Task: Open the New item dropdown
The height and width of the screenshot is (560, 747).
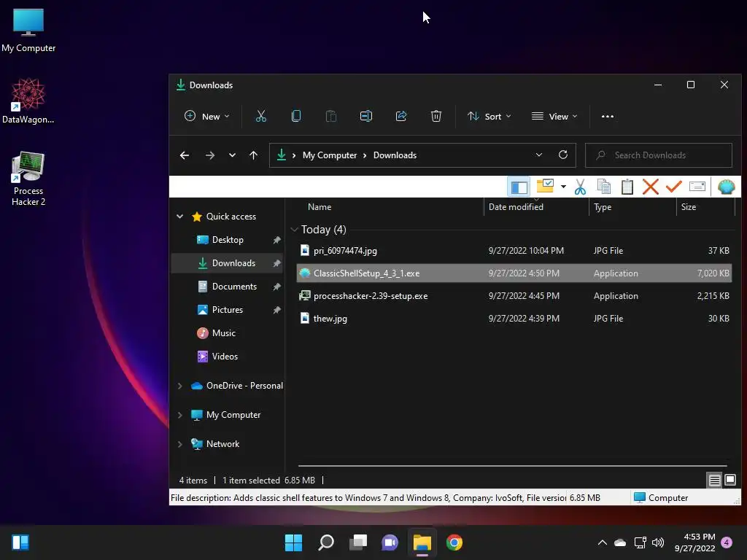Action: pyautogui.click(x=206, y=116)
